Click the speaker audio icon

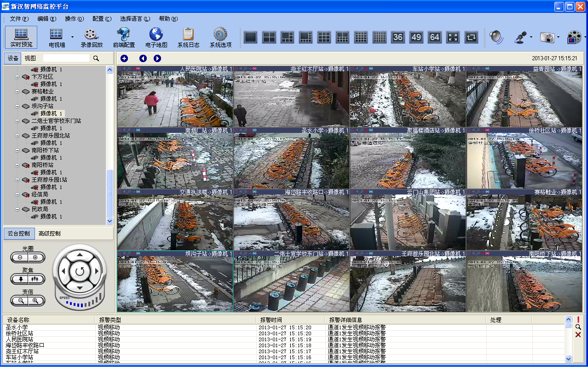[496, 37]
